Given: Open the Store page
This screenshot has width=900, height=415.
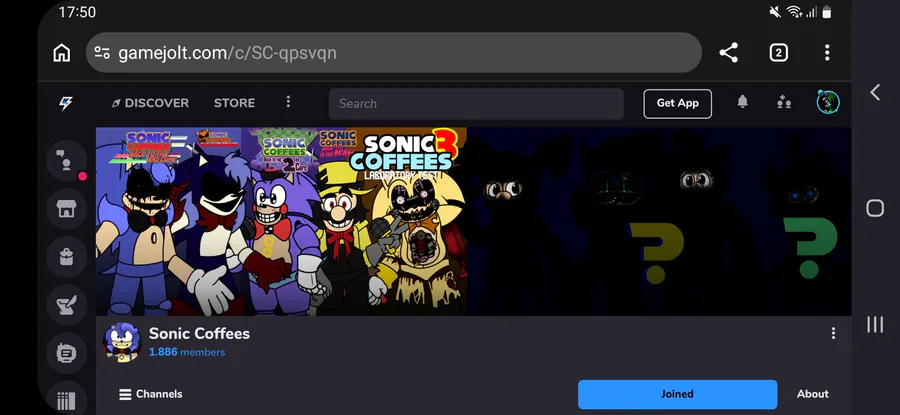Looking at the screenshot, I should [234, 103].
